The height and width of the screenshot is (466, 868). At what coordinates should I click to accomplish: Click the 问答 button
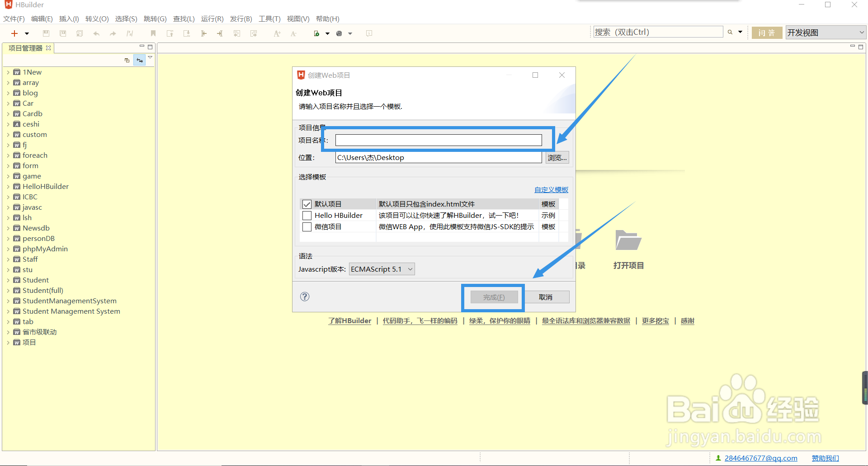[x=767, y=33]
